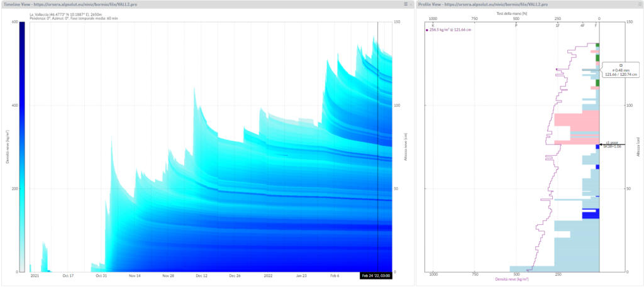Click the grain shape icon in tooltip
This screenshot has width=644, height=287.
tap(621, 65)
